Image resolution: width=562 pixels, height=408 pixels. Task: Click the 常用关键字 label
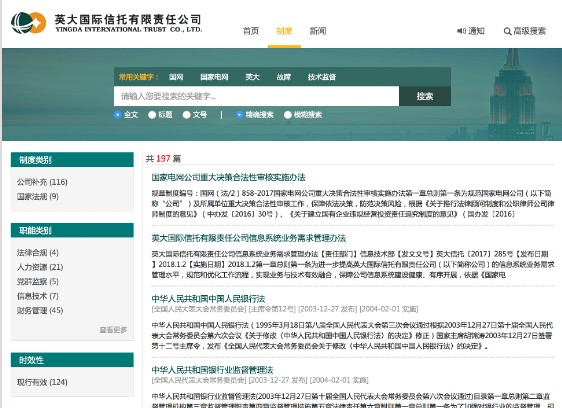[138, 77]
